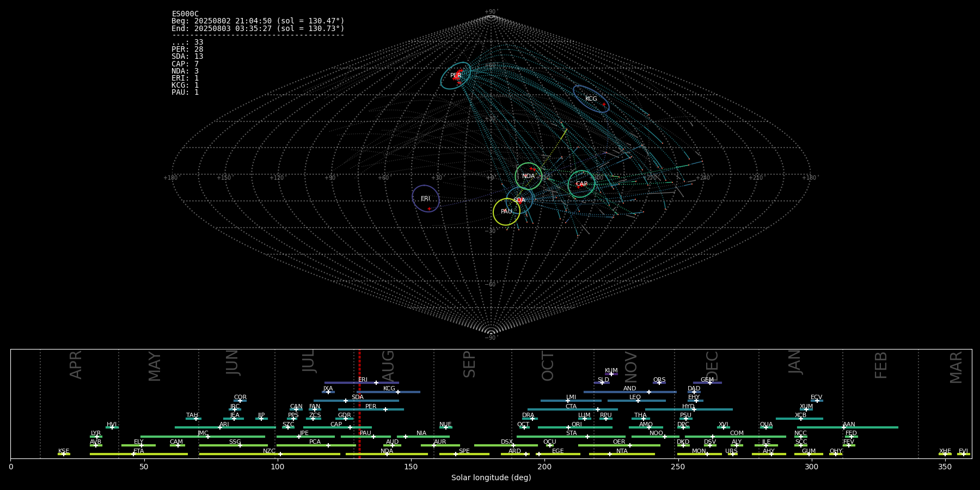This screenshot has width=980, height=490.
Task: Click the COM shower bar in timeline
Action: coord(736,437)
